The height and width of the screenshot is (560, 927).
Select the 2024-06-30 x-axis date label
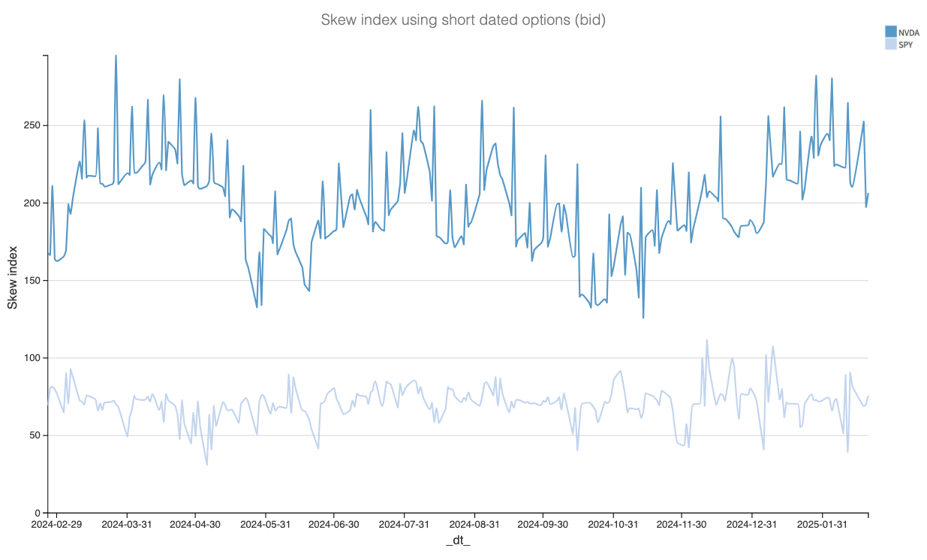click(x=334, y=525)
